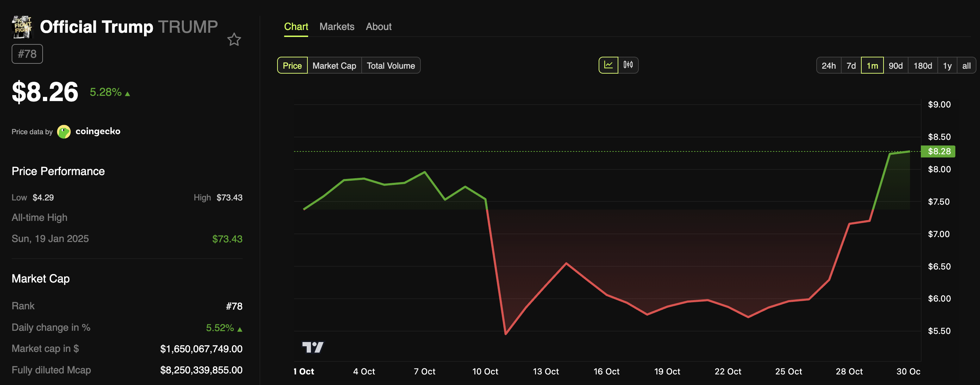The image size is (980, 385).
Task: Click the Official Trump coin logo
Action: pyautogui.click(x=22, y=27)
